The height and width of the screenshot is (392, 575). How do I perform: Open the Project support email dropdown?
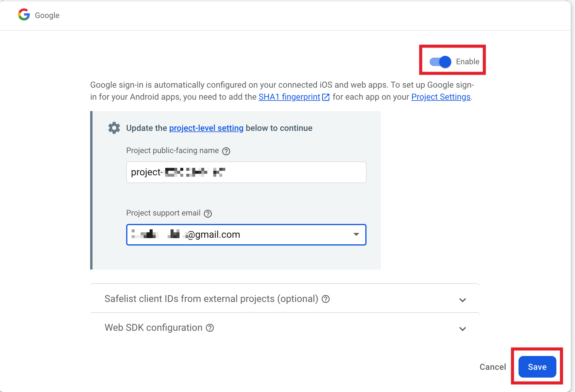[x=356, y=234]
